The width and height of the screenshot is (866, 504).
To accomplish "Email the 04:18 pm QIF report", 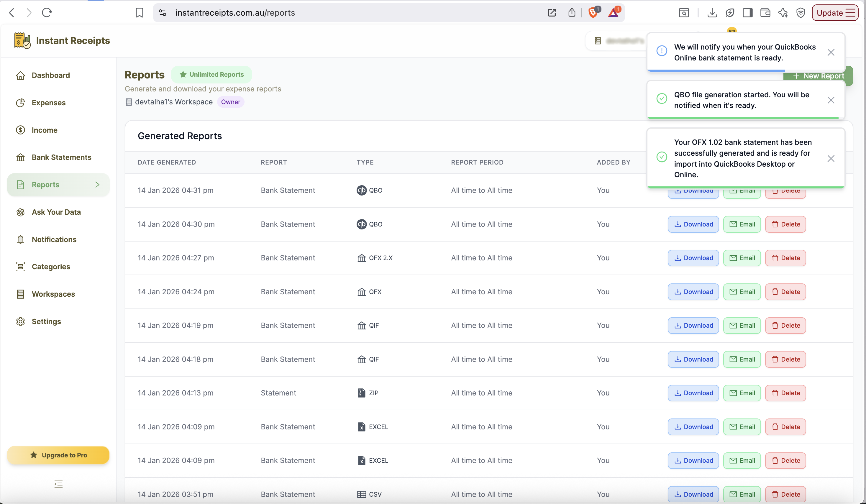I will [742, 359].
